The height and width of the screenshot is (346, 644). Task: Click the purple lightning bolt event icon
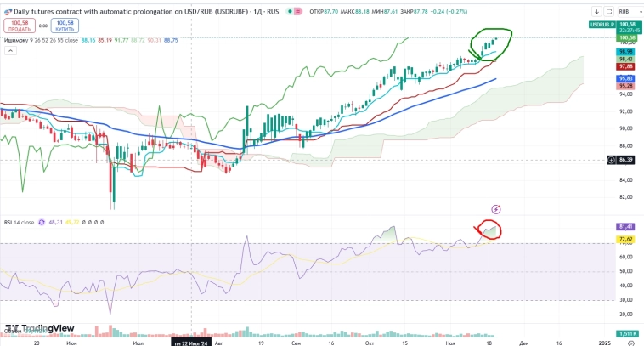pyautogui.click(x=496, y=208)
